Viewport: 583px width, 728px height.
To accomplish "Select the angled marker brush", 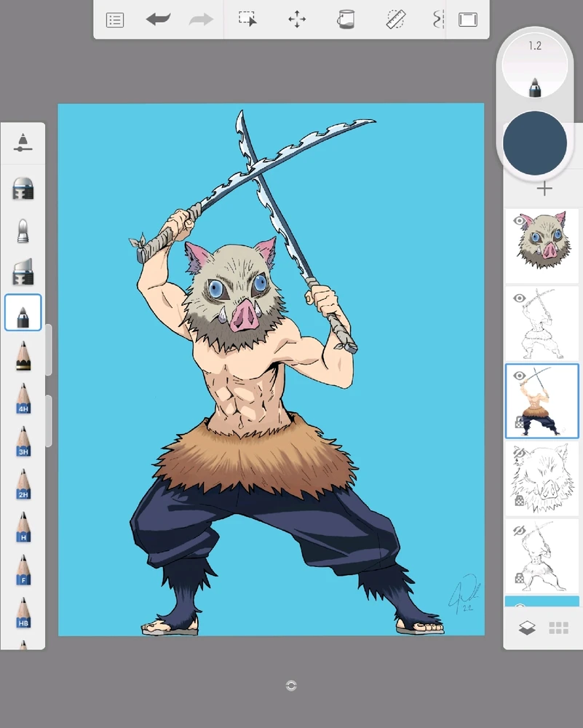I will click(23, 272).
